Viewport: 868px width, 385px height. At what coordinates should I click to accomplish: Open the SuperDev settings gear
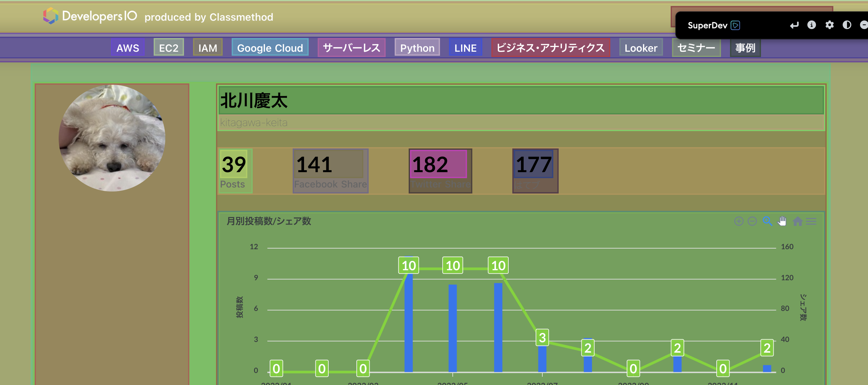coord(830,25)
